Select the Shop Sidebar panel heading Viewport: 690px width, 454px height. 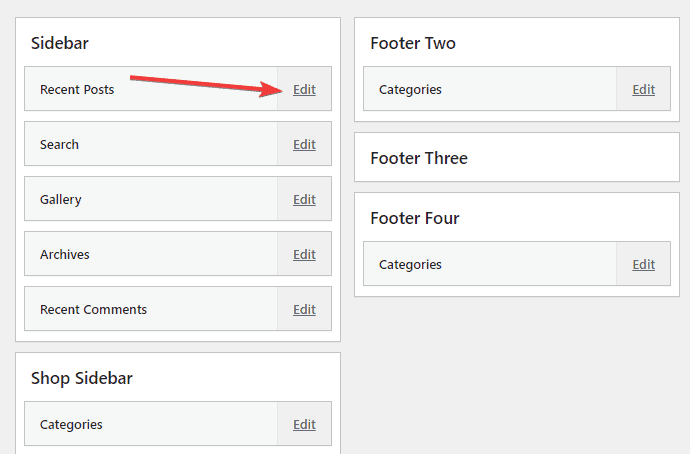click(x=82, y=378)
